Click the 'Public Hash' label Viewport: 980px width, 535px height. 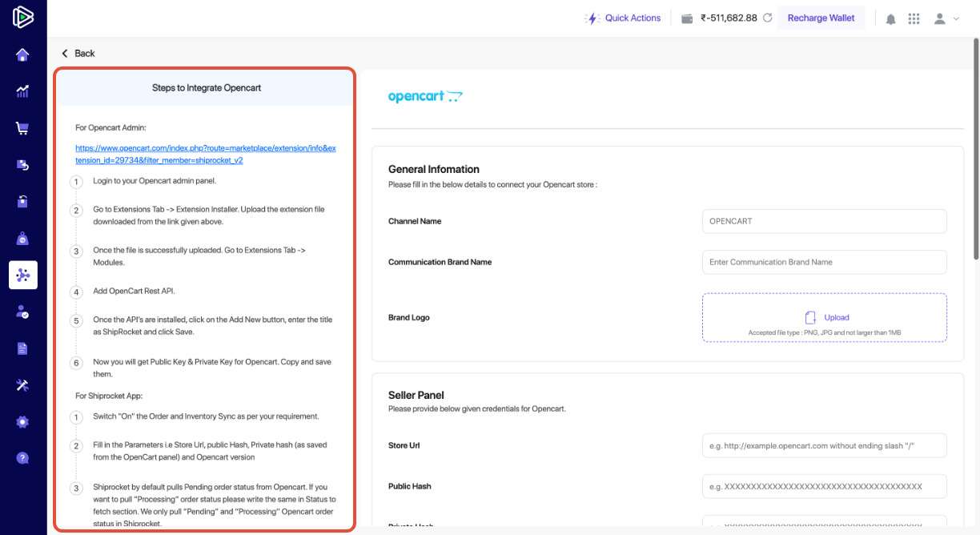409,486
